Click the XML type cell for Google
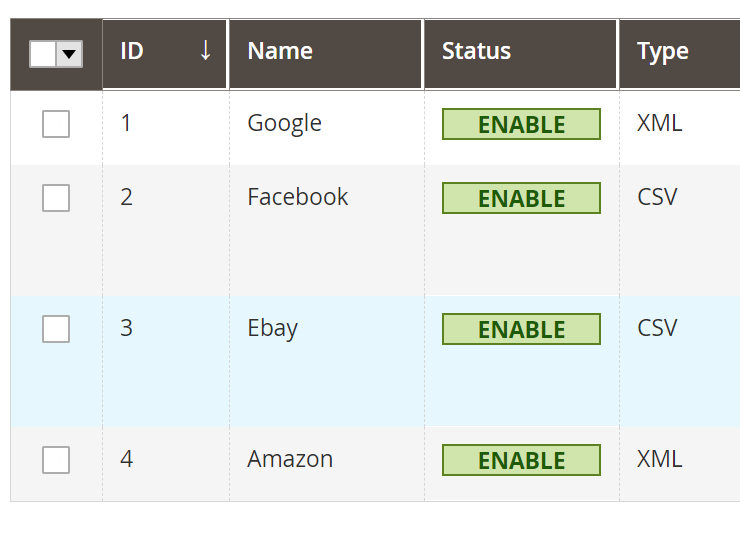740x536 pixels. (659, 123)
